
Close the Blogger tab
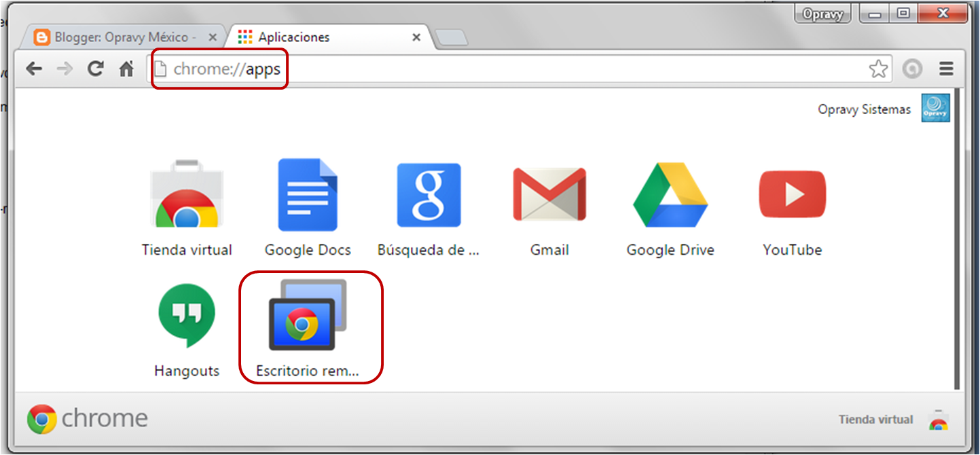213,37
